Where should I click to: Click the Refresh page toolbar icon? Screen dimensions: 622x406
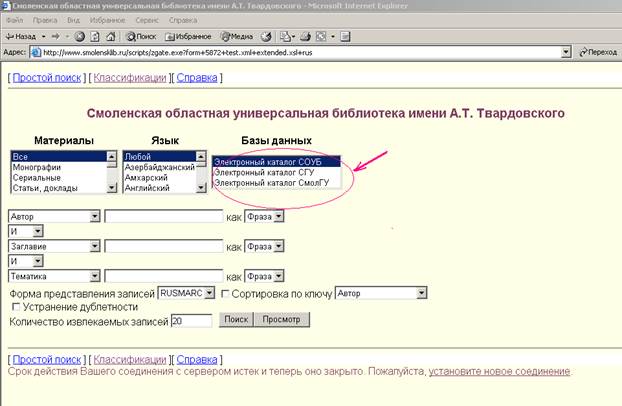click(x=95, y=37)
